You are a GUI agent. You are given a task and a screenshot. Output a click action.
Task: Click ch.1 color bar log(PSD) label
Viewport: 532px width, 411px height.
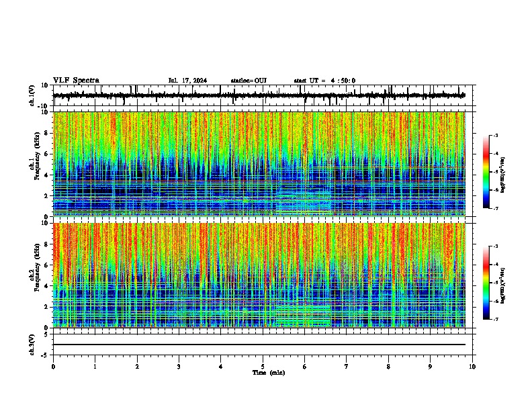coord(503,175)
